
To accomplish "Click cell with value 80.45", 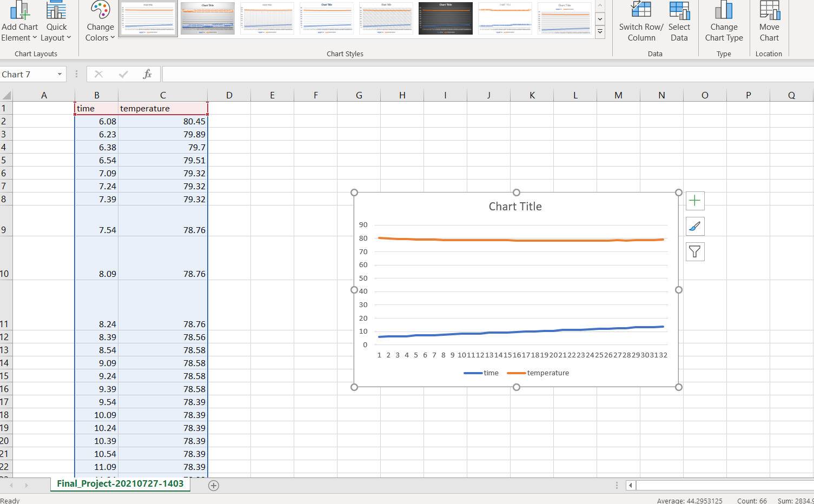I will tap(163, 121).
